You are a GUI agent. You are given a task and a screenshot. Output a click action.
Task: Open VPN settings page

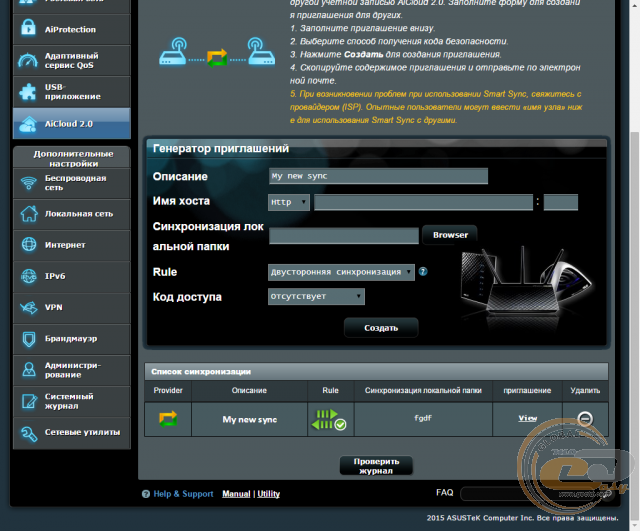click(72, 307)
